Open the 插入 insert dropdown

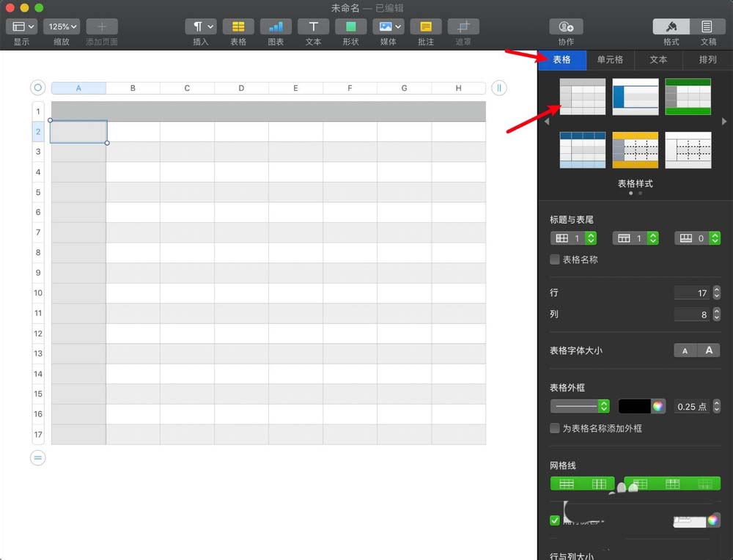click(x=199, y=26)
